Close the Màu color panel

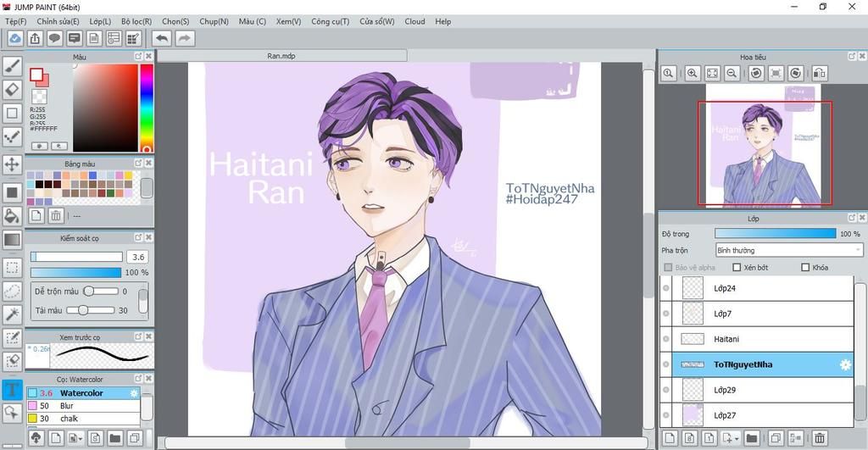[148, 57]
